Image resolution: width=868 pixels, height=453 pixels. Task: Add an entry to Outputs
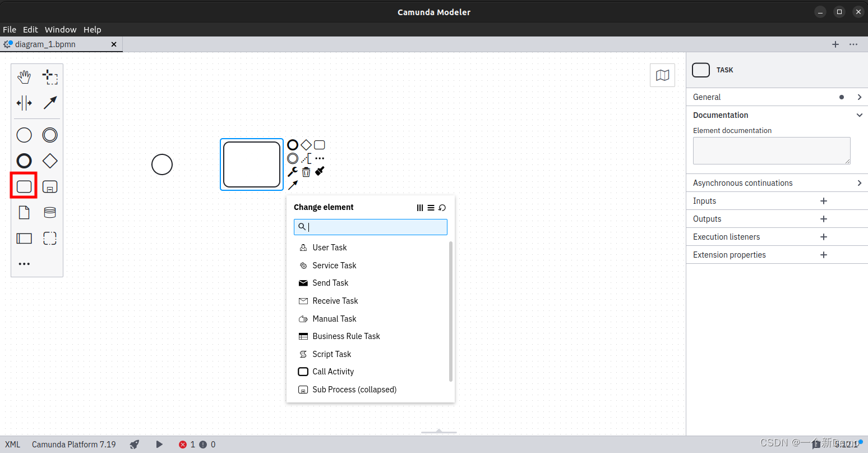tap(824, 219)
